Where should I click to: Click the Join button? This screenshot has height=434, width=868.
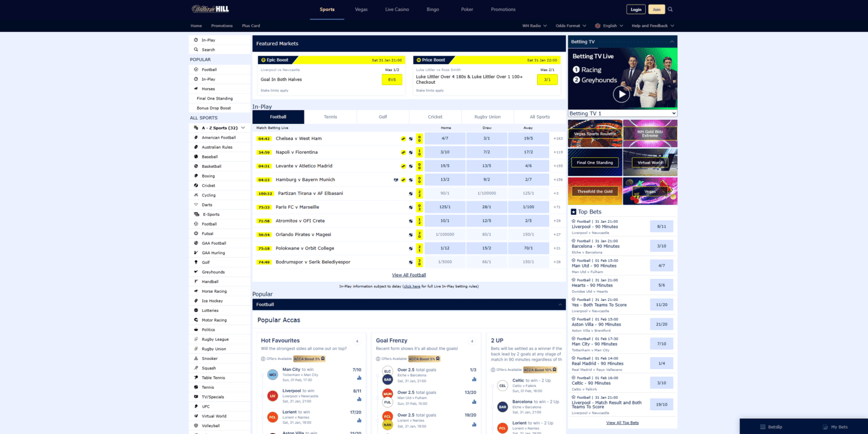click(x=656, y=9)
